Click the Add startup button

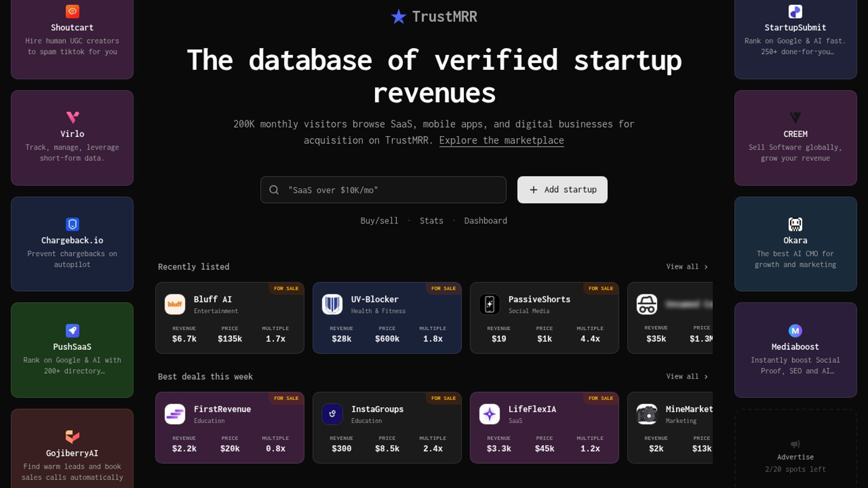point(562,190)
